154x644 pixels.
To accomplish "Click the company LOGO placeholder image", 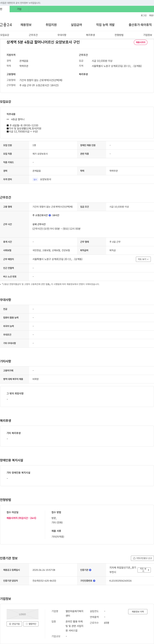I will [22, 614].
